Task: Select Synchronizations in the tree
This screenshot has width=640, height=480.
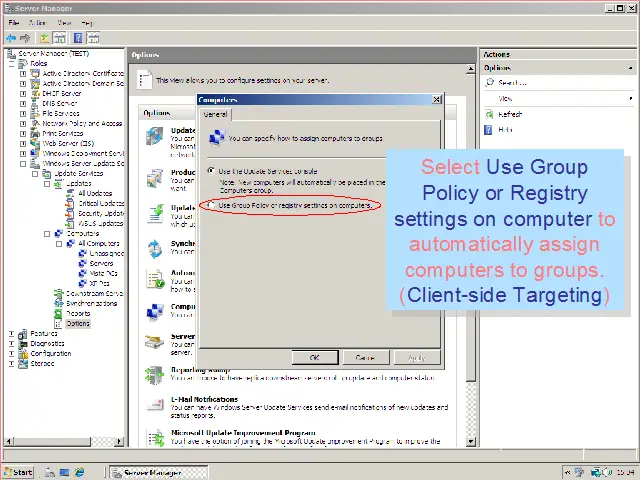Action: pyautogui.click(x=91, y=304)
